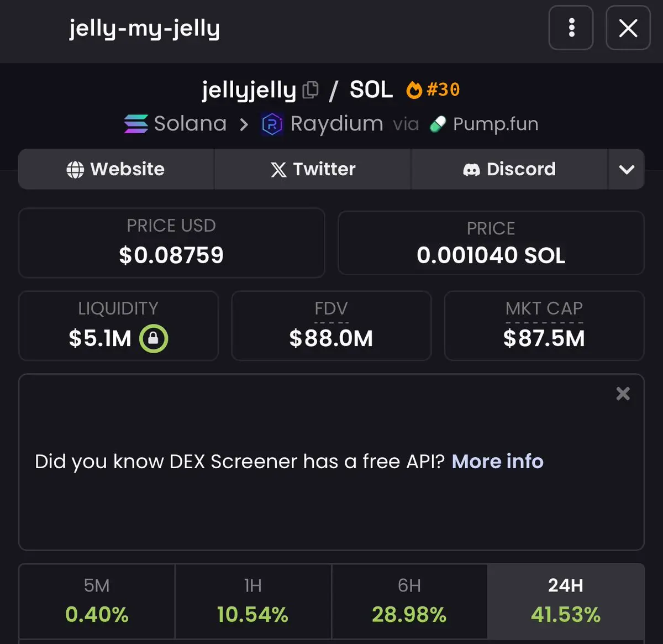
Task: Follow the More info API link
Action: point(497,462)
